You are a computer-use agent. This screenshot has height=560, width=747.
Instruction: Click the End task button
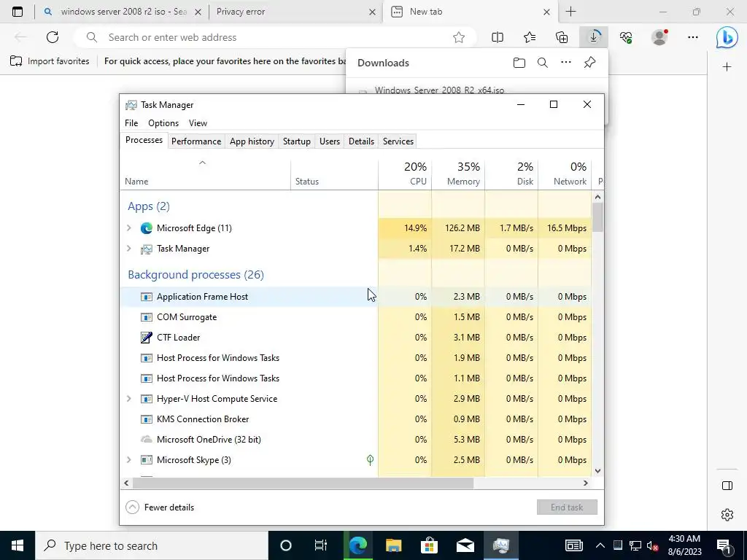coord(567,507)
